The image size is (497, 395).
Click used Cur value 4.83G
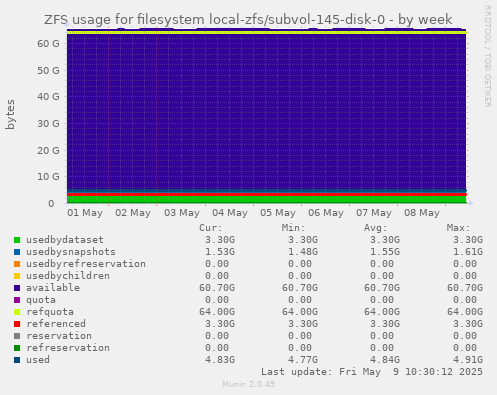220,360
